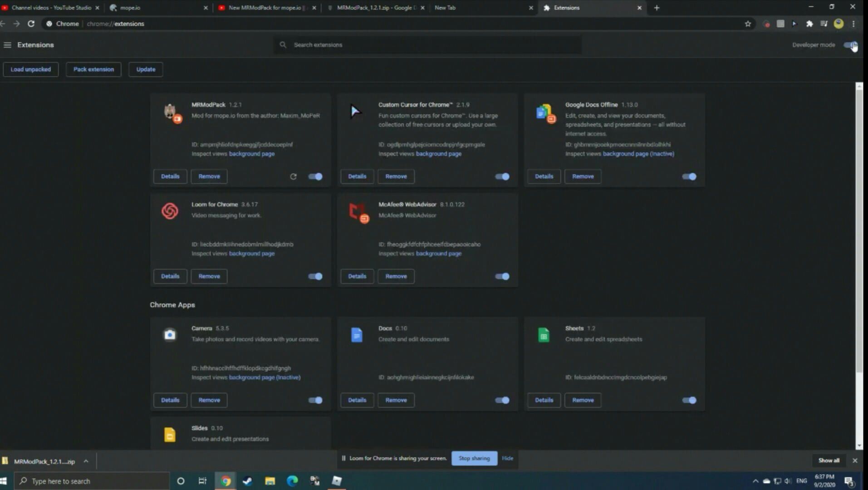Stop sharing the Loom screen

click(x=474, y=458)
